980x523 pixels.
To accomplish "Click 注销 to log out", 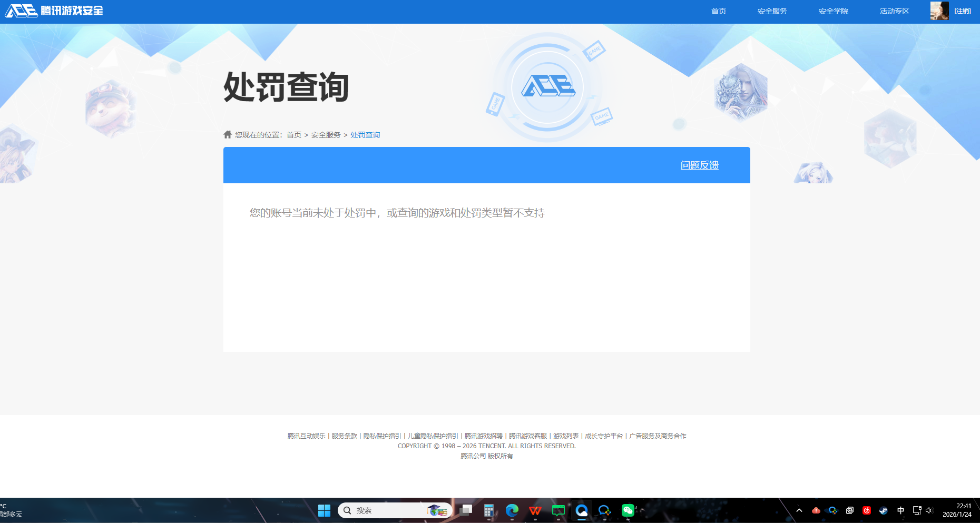I will pos(963,11).
